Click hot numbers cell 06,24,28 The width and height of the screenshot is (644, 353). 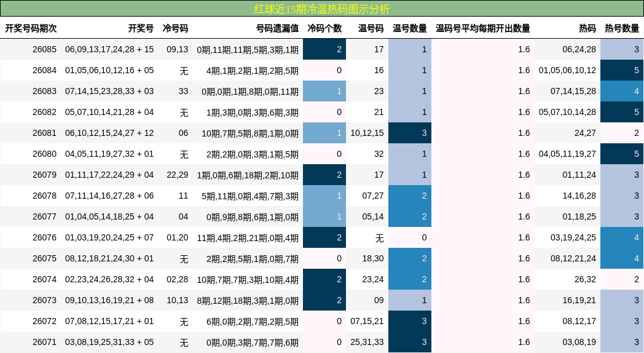point(579,49)
